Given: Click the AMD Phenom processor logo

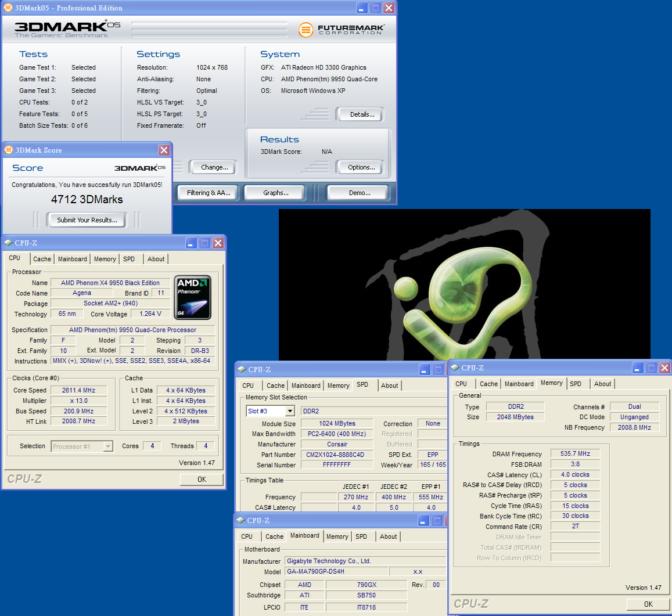Looking at the screenshot, I should [x=192, y=297].
